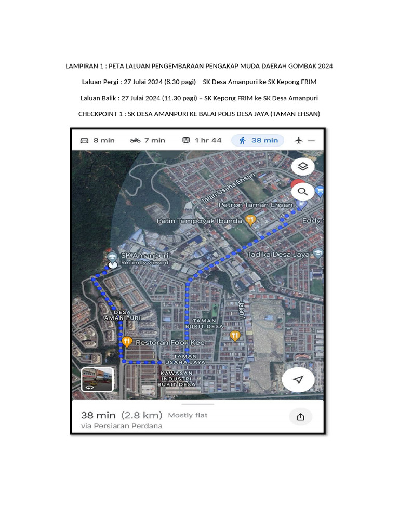
Task: Tap the map search magnifier icon
Action: click(303, 192)
